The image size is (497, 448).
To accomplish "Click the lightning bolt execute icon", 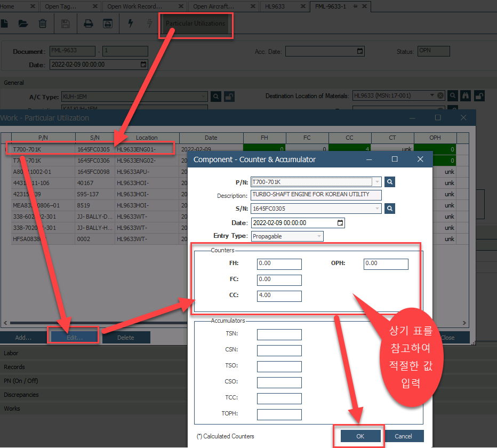I will click(131, 24).
